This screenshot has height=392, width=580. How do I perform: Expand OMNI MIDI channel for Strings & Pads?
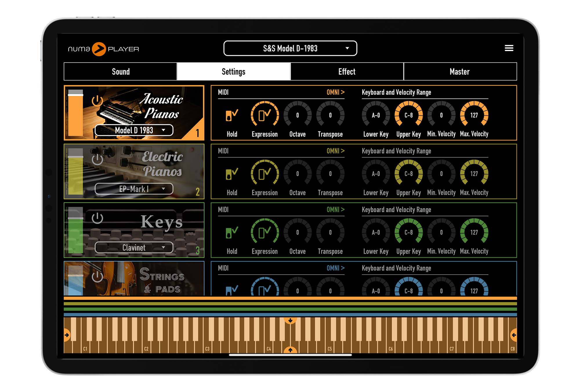coord(336,268)
